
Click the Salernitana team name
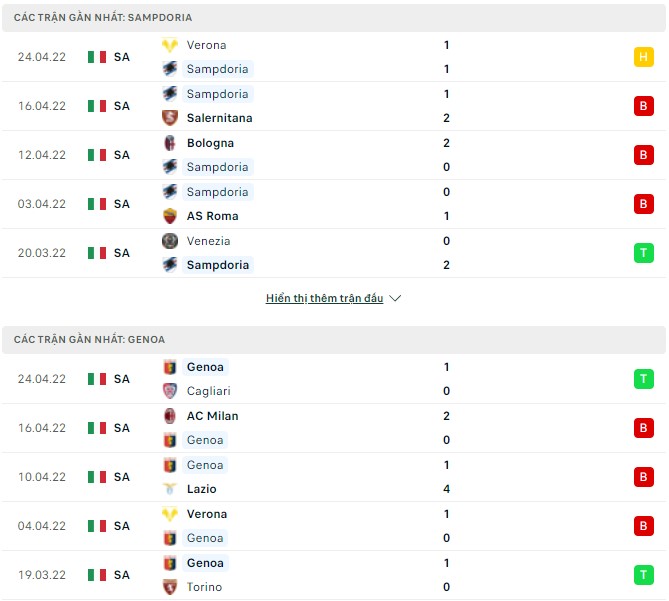pos(219,118)
